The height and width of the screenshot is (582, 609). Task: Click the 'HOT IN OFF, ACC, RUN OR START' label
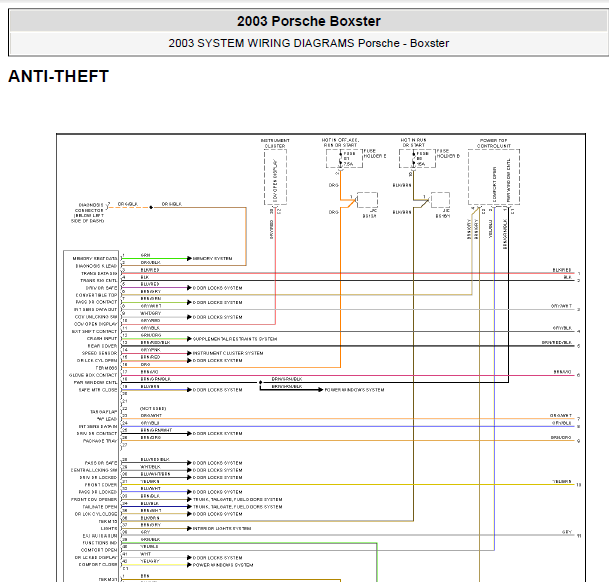tap(340, 143)
